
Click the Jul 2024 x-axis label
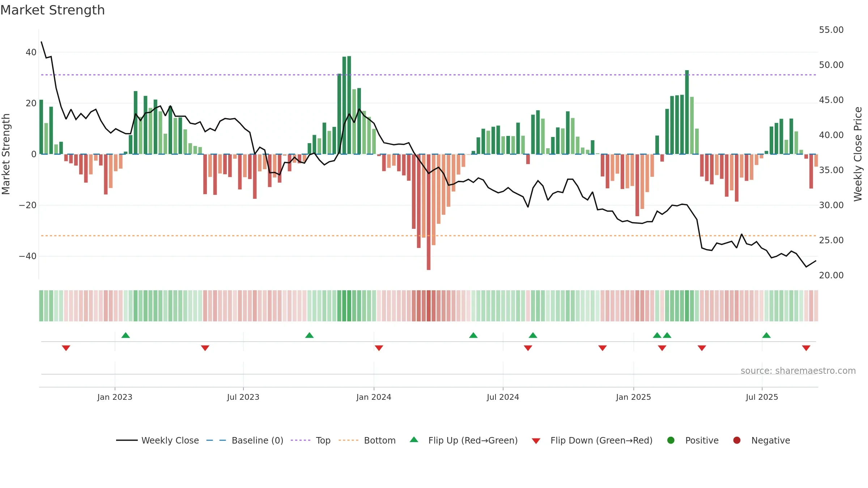click(503, 397)
